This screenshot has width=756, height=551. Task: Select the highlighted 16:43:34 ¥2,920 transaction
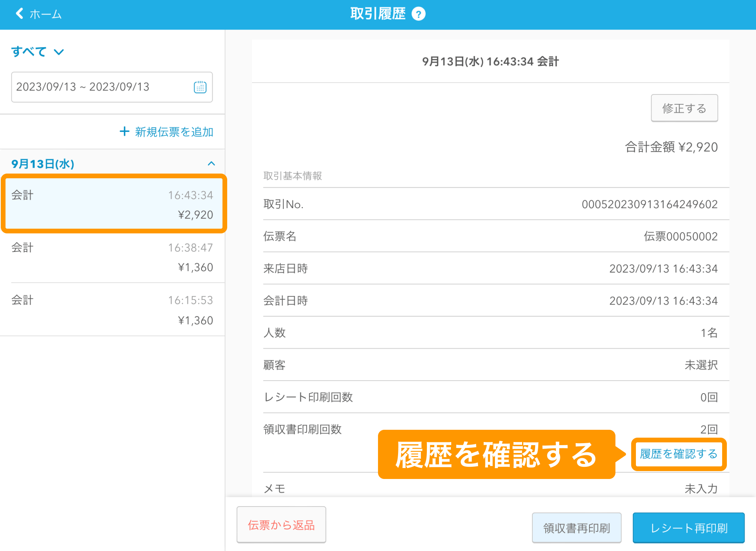(x=113, y=204)
